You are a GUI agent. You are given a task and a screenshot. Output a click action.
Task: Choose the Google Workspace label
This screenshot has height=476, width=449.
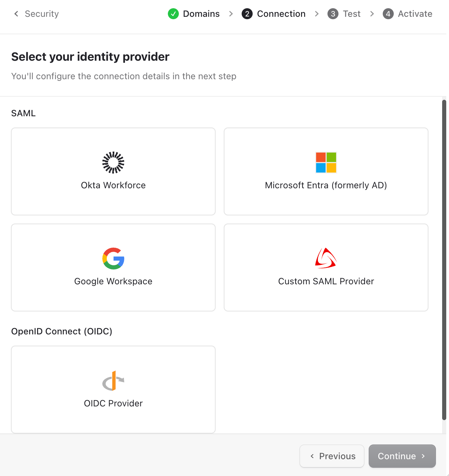point(113,281)
